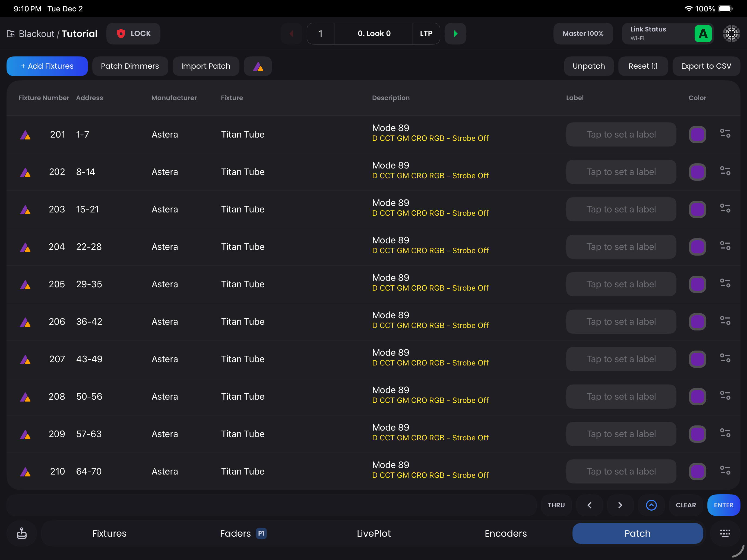Toggle the LTP mode selector
The image size is (747, 560).
[426, 33]
